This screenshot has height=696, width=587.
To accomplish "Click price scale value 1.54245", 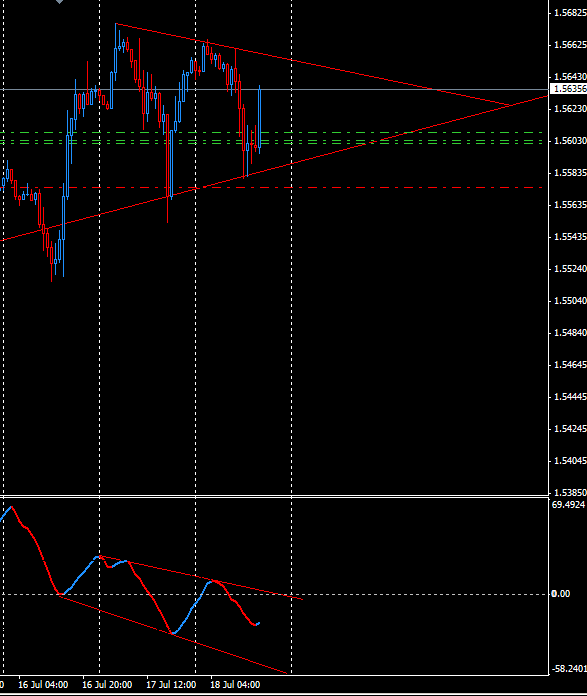I will click(570, 429).
